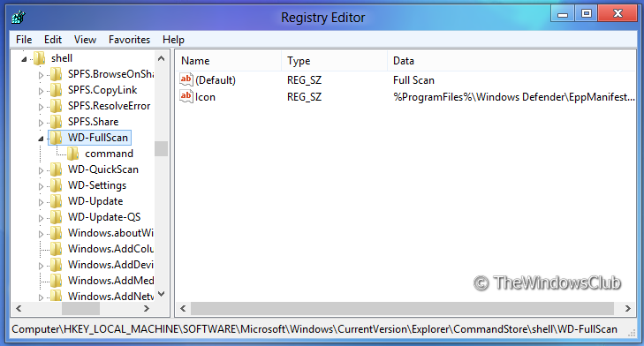Click the WD-QuickScan folder icon

[56, 169]
